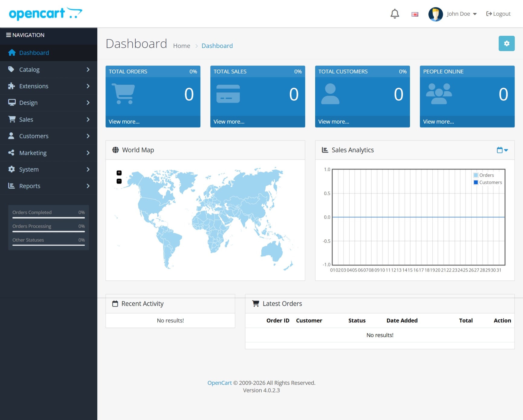Click the Dashboard home icon in sidebar
Viewport: 523px width, 420px height.
point(12,53)
